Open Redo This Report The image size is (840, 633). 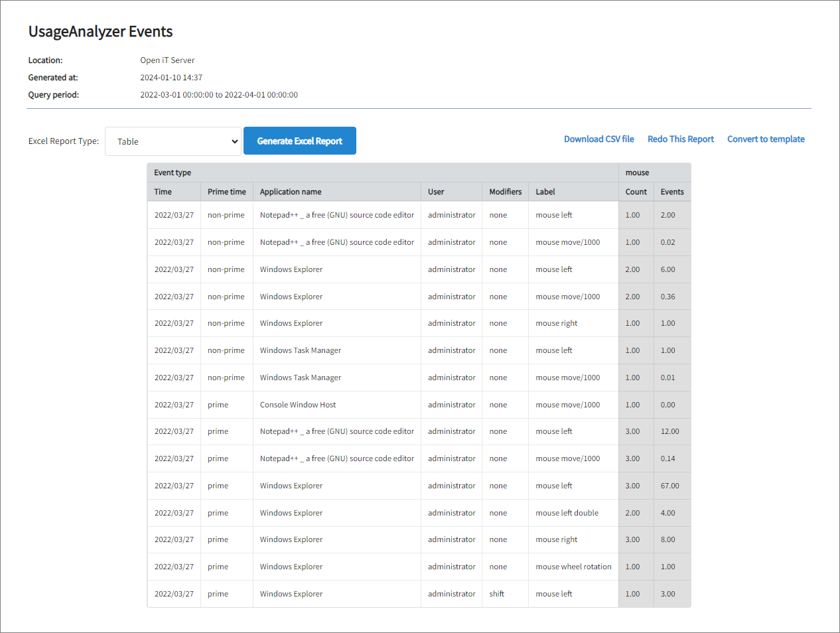(680, 139)
